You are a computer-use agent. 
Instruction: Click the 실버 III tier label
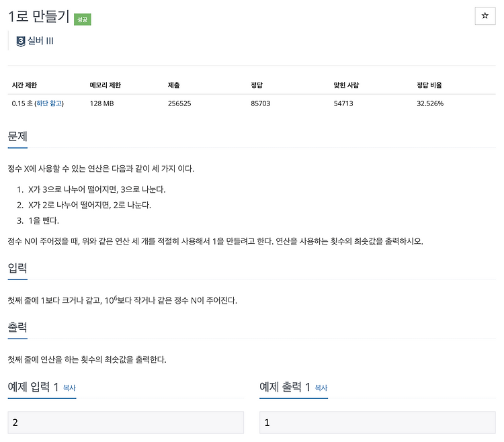[x=40, y=41]
